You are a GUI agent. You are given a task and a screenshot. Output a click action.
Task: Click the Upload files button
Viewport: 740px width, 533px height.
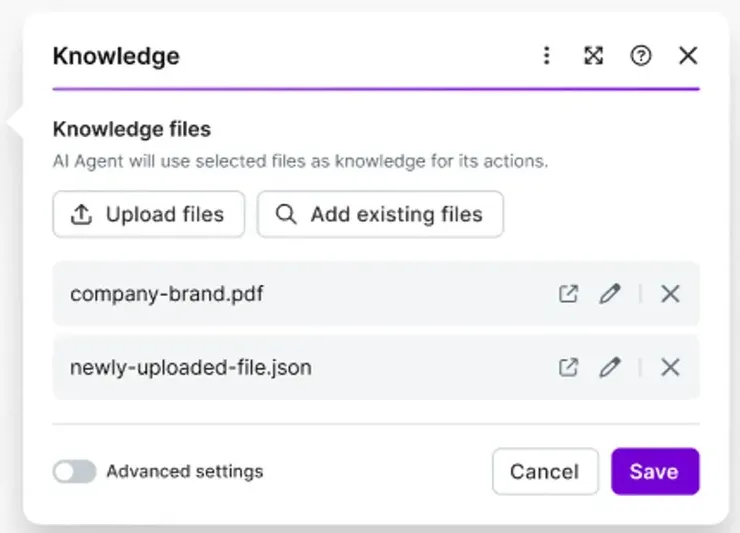point(149,214)
